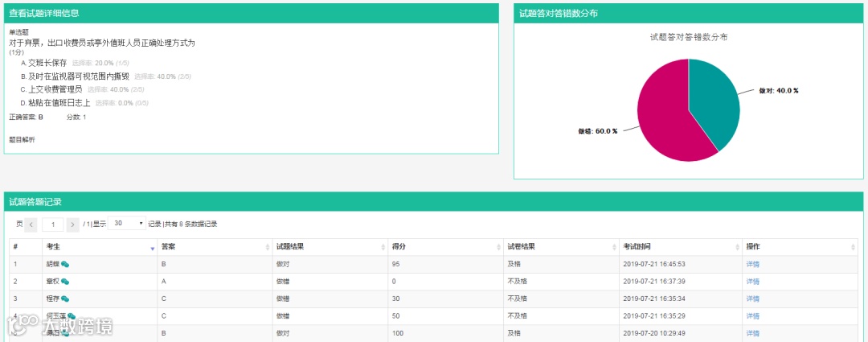
Task: Sort table by the 操作 column arrows
Action: 853,247
